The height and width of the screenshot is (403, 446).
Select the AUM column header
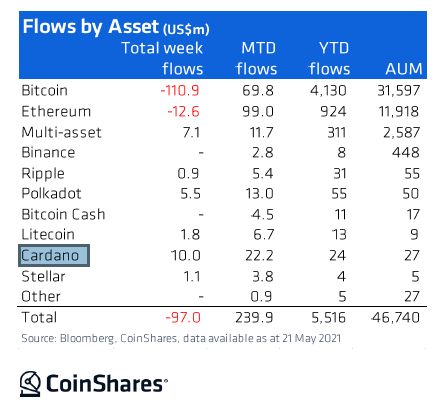click(404, 69)
